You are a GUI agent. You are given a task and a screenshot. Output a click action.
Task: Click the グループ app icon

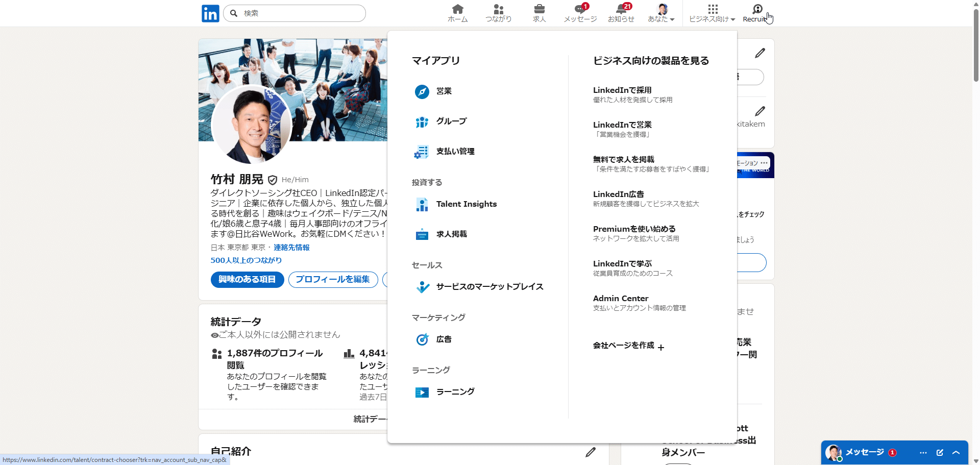(422, 122)
